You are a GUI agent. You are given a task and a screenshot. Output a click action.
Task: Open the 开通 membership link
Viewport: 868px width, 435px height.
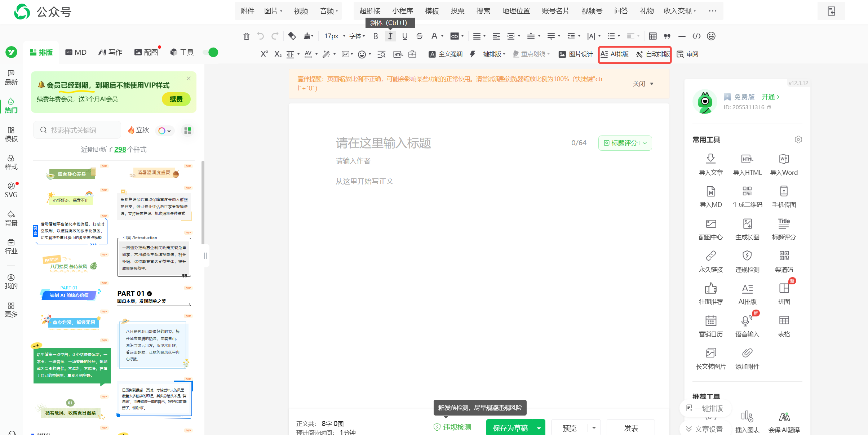point(771,97)
